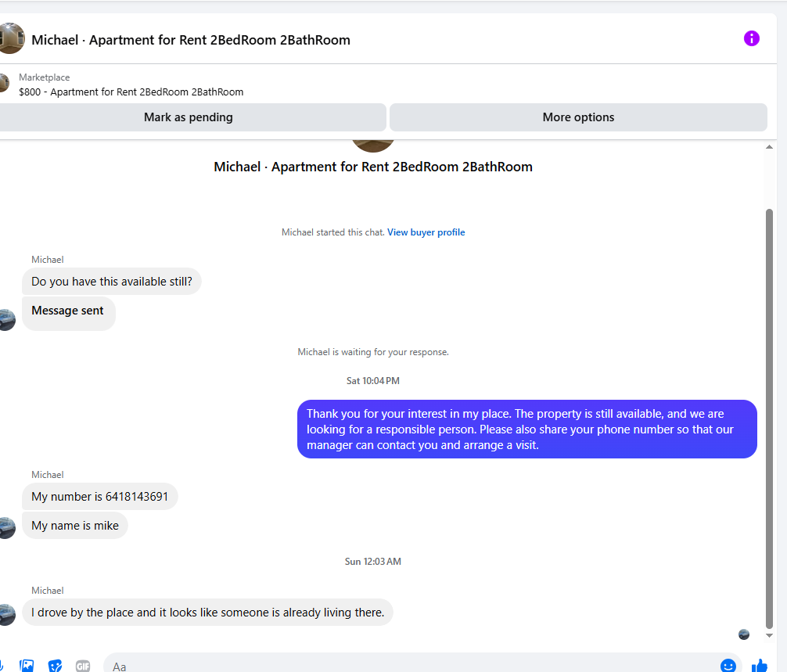
Task: Open the View buyer profile link
Action: pyautogui.click(x=426, y=232)
